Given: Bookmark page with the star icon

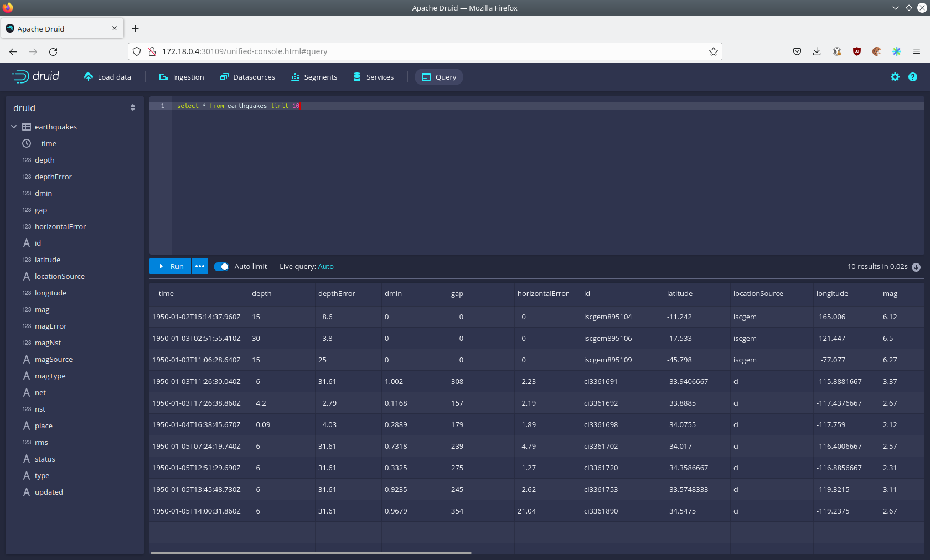Looking at the screenshot, I should click(x=713, y=51).
